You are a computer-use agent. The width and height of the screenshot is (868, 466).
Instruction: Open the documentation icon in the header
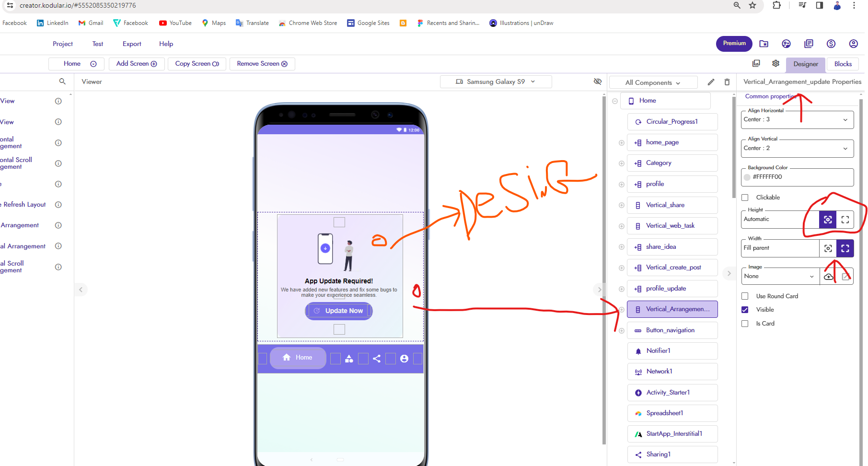pos(809,44)
